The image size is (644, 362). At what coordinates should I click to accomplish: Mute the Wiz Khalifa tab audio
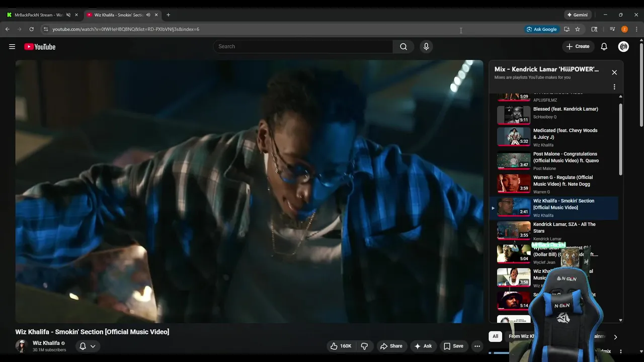click(148, 15)
